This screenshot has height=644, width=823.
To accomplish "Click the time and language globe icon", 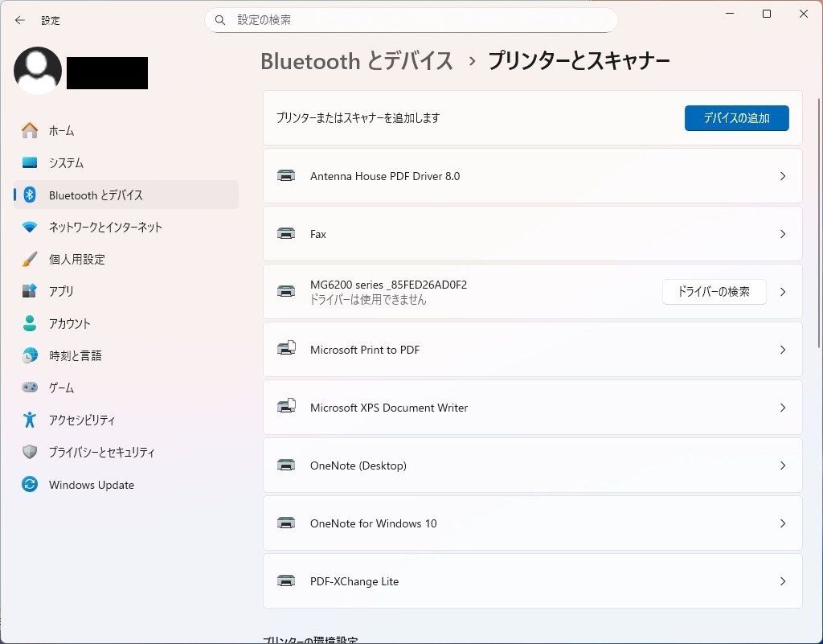I will coord(30,355).
